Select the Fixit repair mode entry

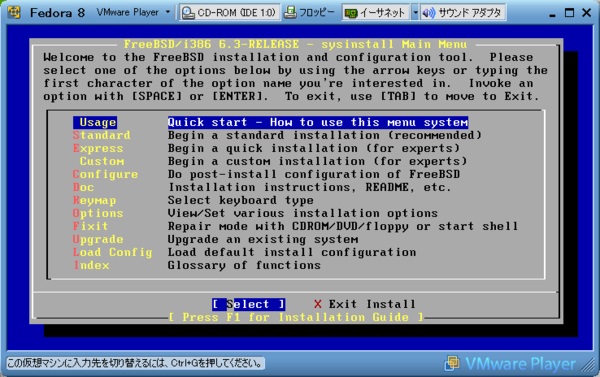point(91,226)
